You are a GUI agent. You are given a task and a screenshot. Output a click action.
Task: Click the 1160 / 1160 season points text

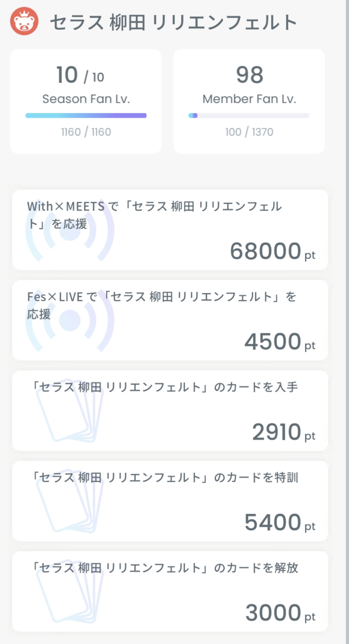[86, 132]
